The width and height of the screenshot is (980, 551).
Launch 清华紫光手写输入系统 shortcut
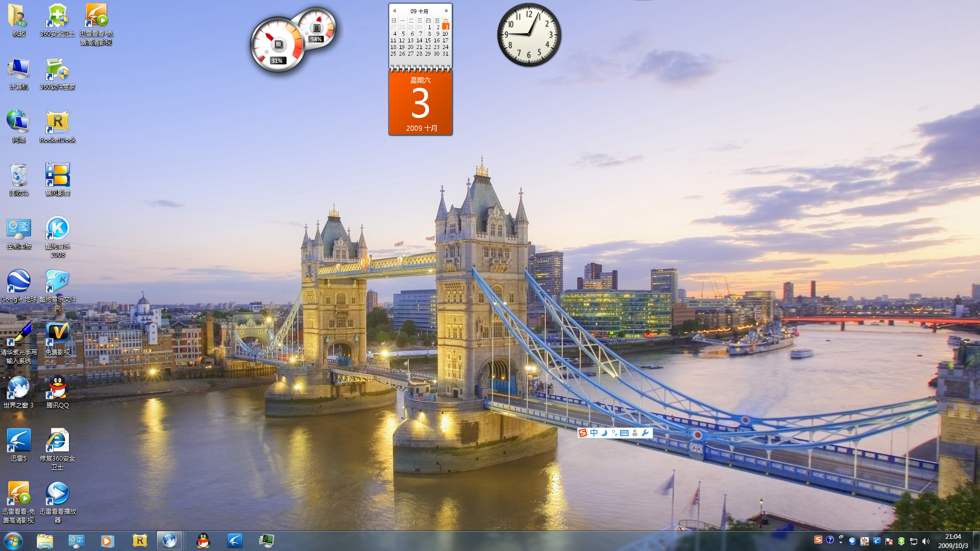pyautogui.click(x=18, y=344)
